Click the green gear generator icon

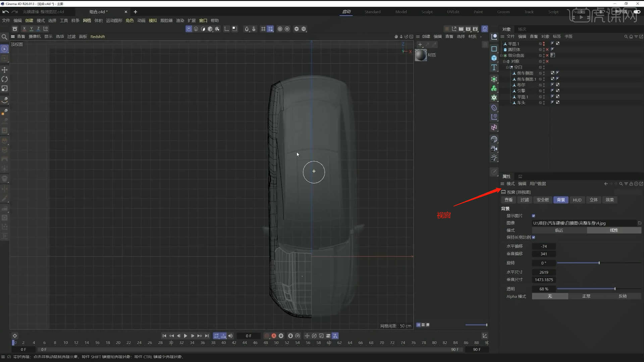[494, 98]
